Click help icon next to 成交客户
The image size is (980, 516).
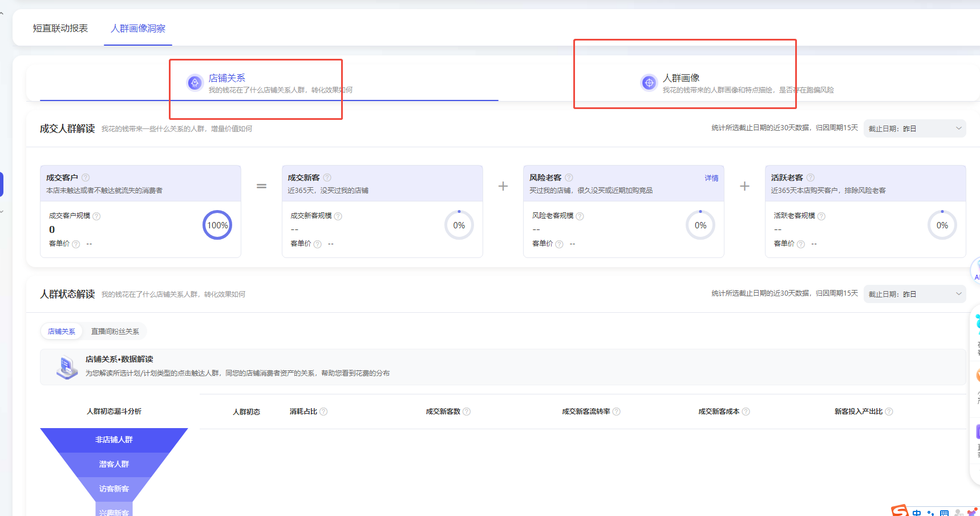click(x=86, y=178)
